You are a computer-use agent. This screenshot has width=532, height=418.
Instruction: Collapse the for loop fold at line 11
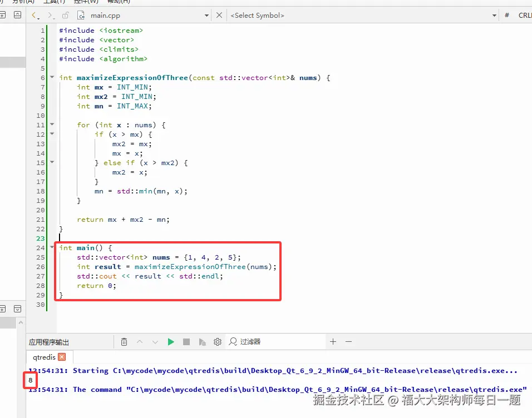coord(52,124)
